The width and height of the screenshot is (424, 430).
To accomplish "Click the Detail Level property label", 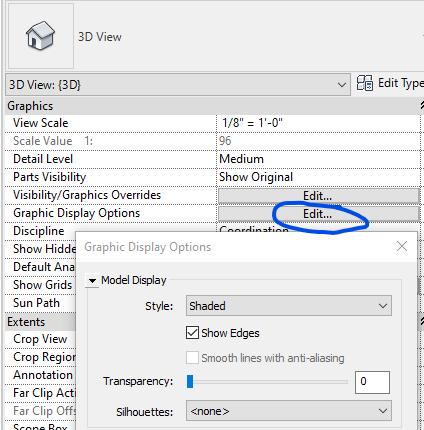I will pyautogui.click(x=43, y=159).
